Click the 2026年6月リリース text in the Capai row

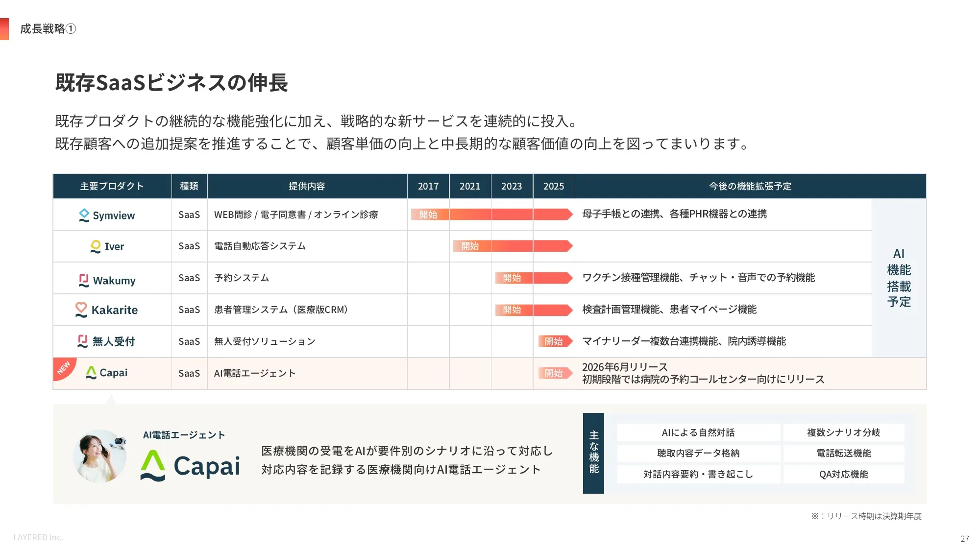pos(625,367)
